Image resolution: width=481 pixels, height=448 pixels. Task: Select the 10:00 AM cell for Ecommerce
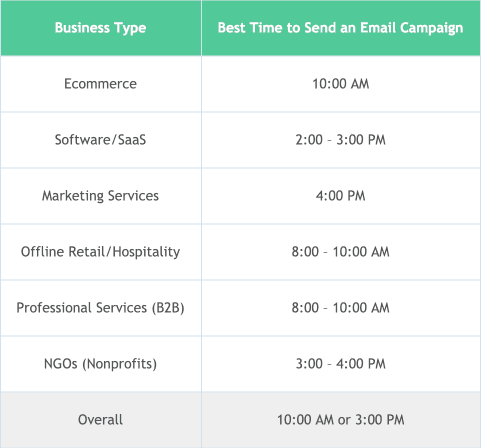[341, 84]
